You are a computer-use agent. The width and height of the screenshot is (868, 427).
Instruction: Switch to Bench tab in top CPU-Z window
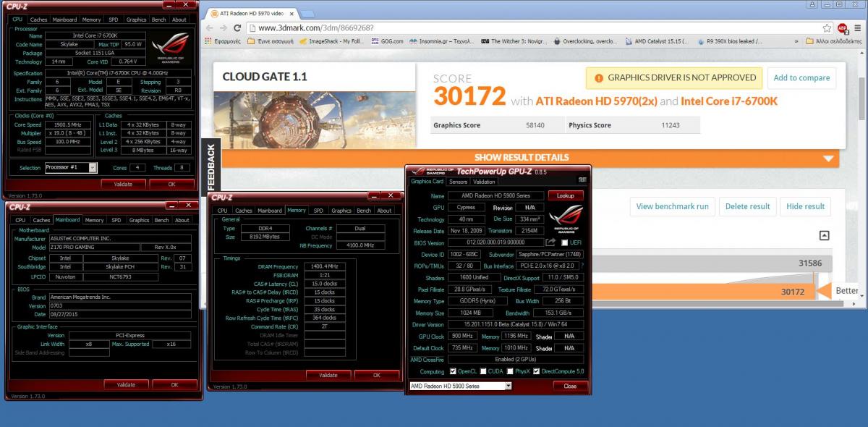[x=158, y=20]
